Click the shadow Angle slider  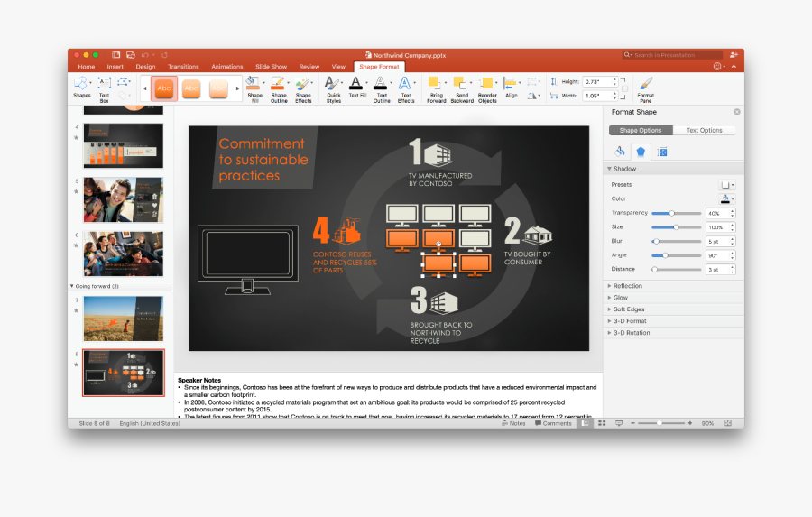[x=677, y=255]
